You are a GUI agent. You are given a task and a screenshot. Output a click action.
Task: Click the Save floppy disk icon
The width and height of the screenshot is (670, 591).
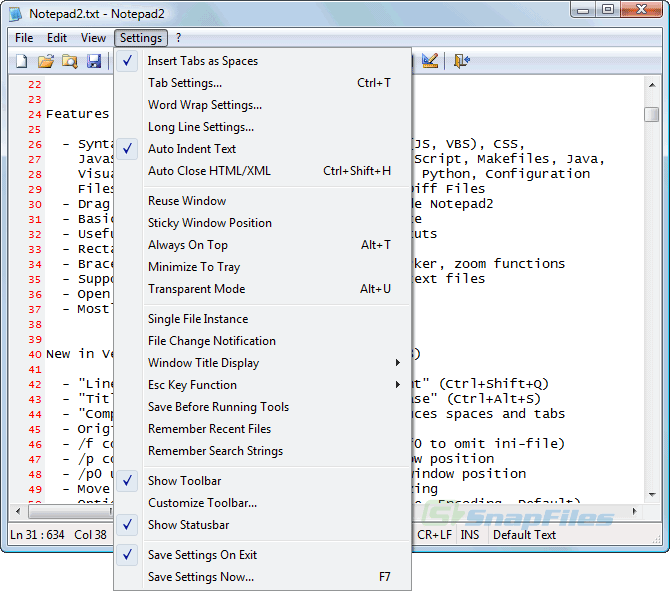pos(94,61)
